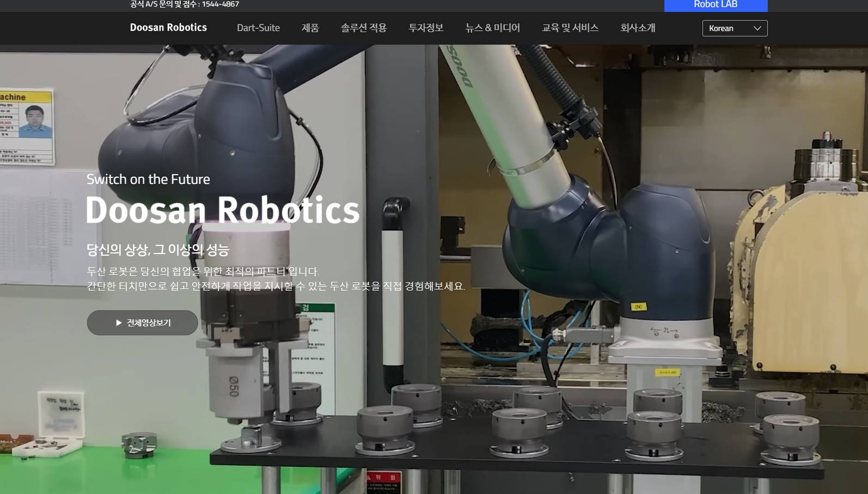Open the Dart-Suite menu
This screenshot has height=494, width=868.
click(258, 28)
